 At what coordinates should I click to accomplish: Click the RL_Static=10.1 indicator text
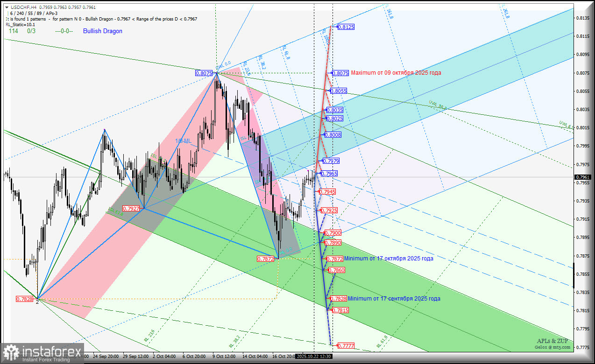point(20,24)
